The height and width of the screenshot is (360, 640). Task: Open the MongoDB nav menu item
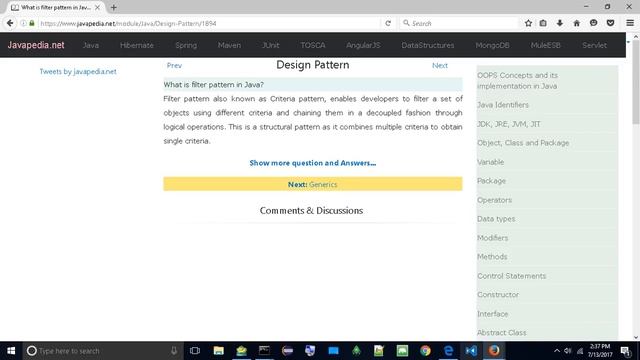492,45
